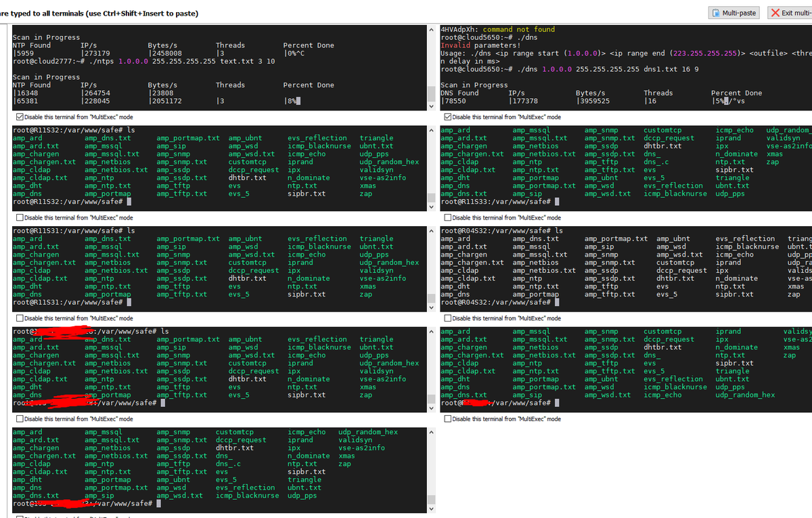
Task: Click scroll-up arrow of R11S32 terminal
Action: pos(433,131)
